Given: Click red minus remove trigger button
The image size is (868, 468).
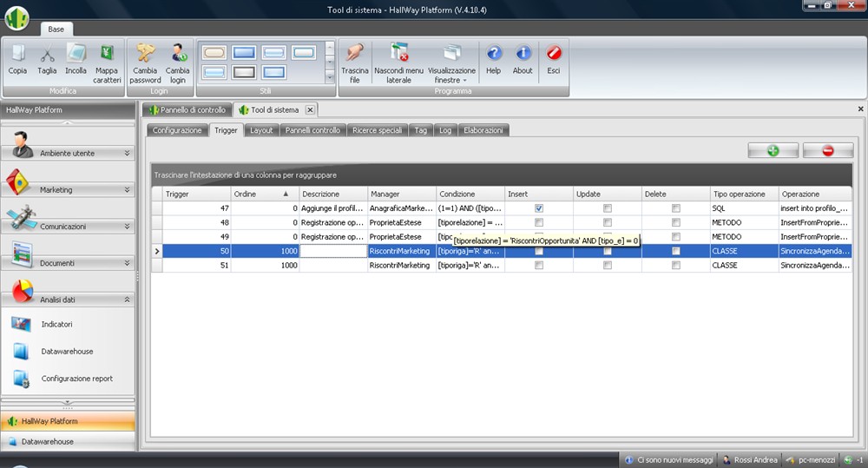Looking at the screenshot, I should point(827,150).
